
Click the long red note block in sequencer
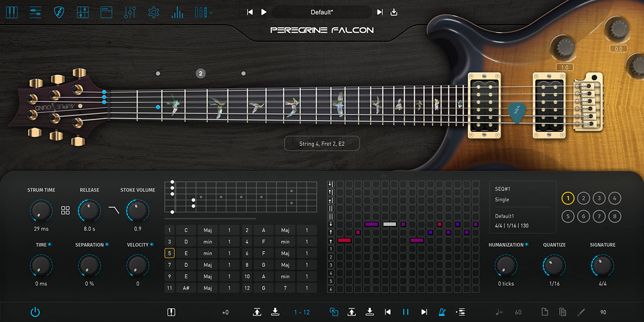(x=344, y=240)
